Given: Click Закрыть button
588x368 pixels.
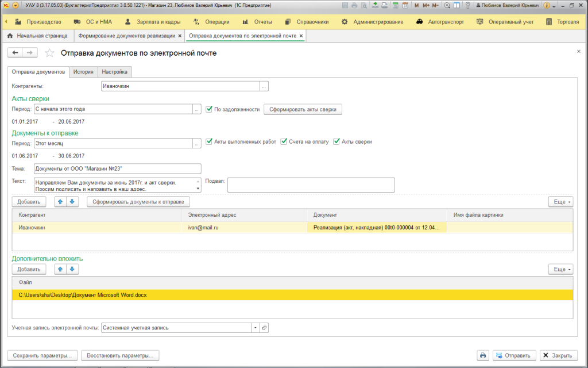Looking at the screenshot, I should tap(558, 355).
